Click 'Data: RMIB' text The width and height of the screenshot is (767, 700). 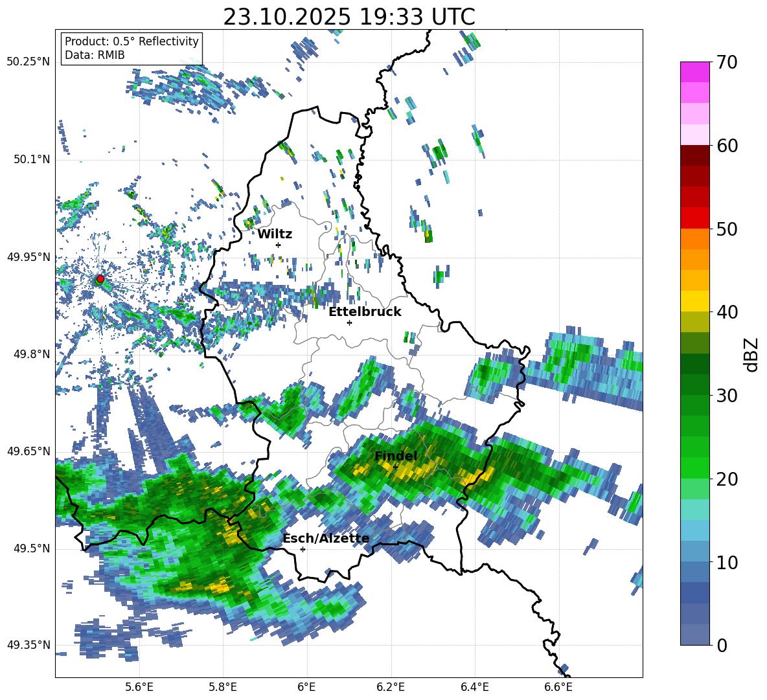click(95, 55)
